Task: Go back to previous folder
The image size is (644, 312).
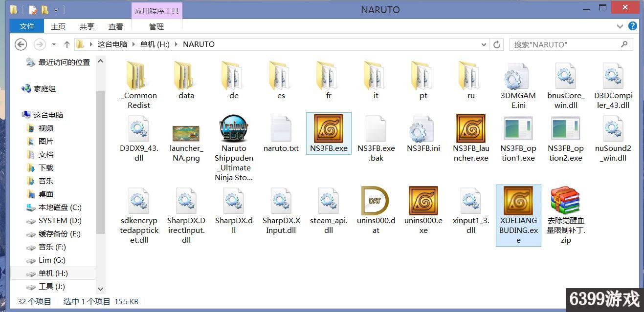Action: pos(21,44)
